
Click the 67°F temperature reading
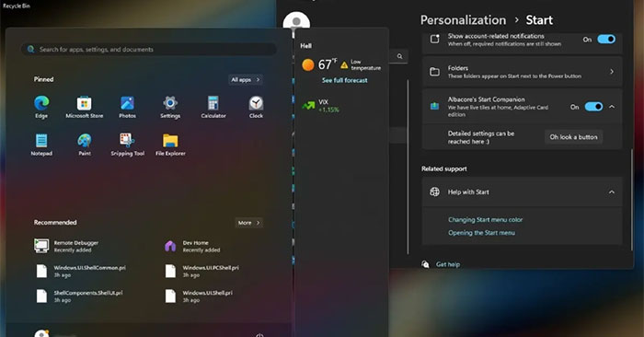click(x=328, y=64)
